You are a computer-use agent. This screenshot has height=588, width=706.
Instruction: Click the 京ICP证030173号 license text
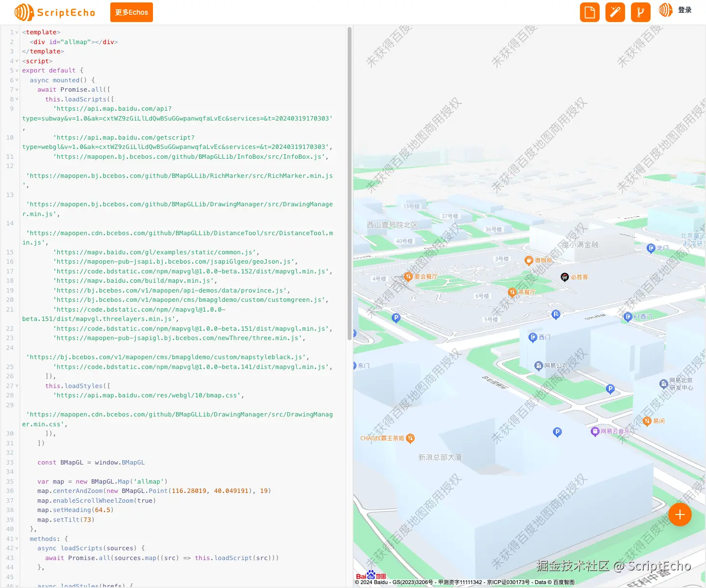508,583
